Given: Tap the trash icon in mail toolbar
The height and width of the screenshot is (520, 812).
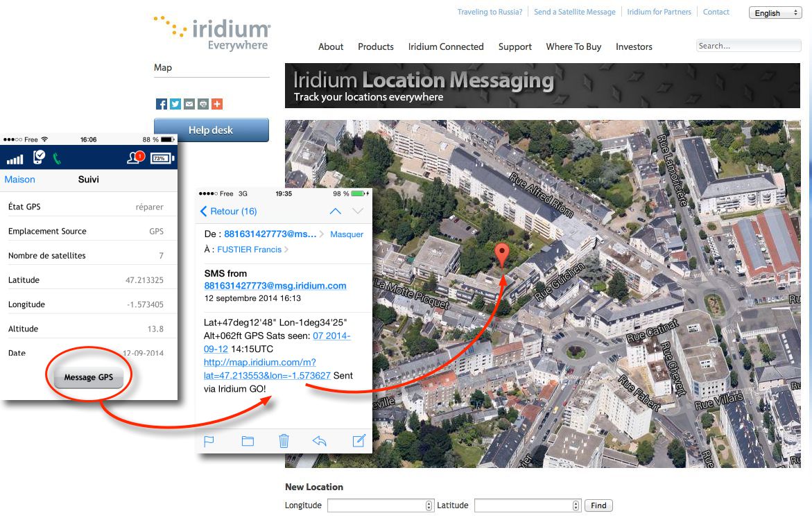Looking at the screenshot, I should click(284, 441).
